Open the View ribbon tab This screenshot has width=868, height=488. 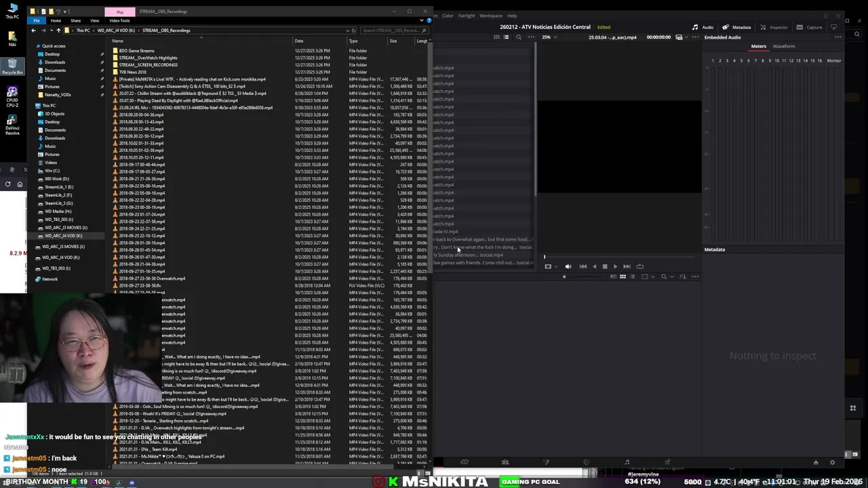pyautogui.click(x=94, y=20)
